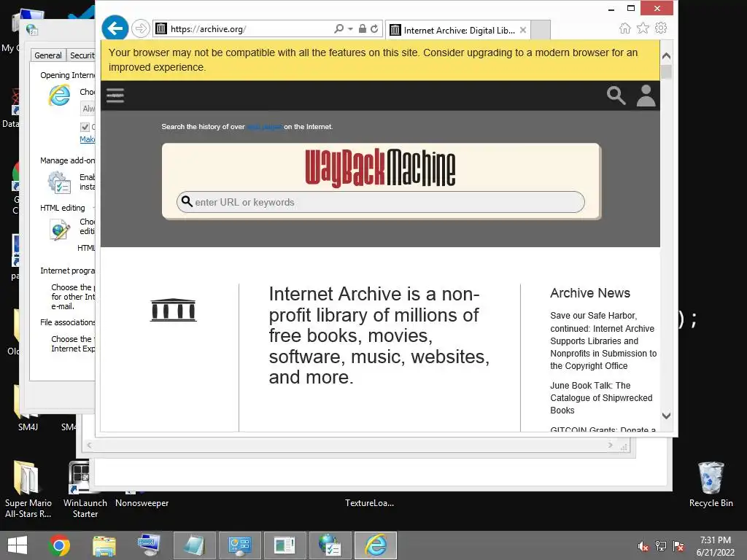Open the hamburger menu on archive.org
The image size is (747, 560).
pos(115,96)
